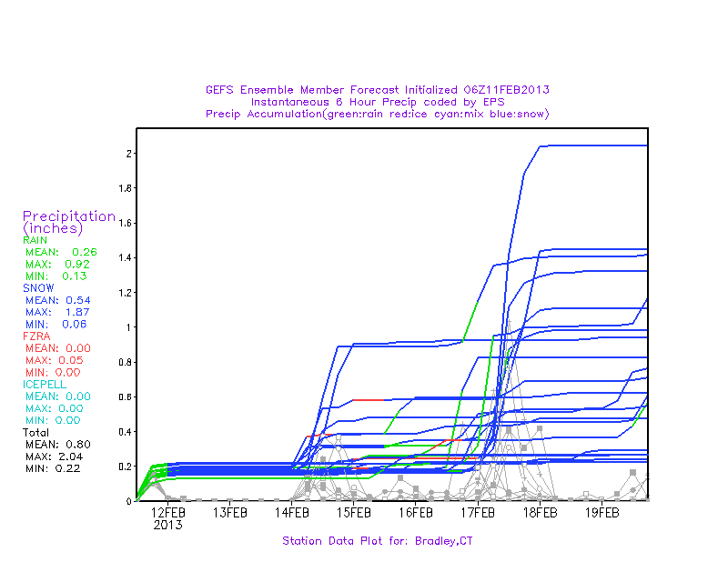This screenshot has width=728, height=562.
Task: Click FZRA 'MAX: 0.05' value
Action: [x=55, y=361]
